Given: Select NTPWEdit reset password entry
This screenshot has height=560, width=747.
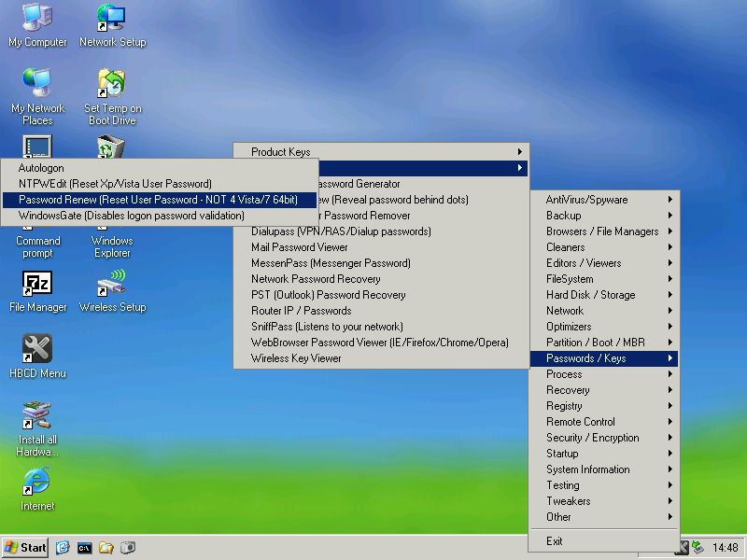Looking at the screenshot, I should [115, 184].
